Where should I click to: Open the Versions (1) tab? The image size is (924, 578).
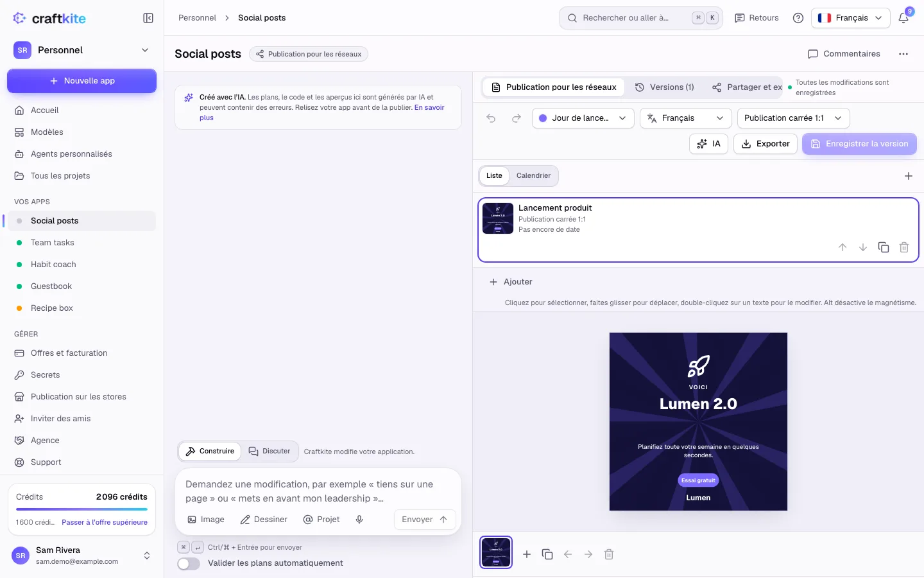click(664, 87)
